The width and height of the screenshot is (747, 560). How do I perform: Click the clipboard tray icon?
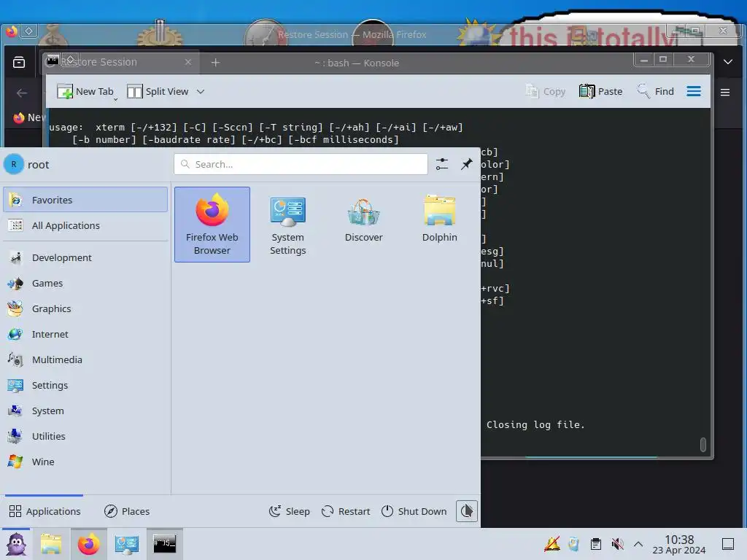tap(595, 544)
